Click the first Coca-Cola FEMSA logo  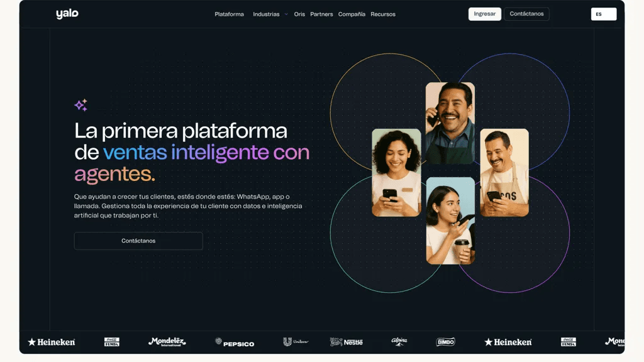(x=112, y=341)
